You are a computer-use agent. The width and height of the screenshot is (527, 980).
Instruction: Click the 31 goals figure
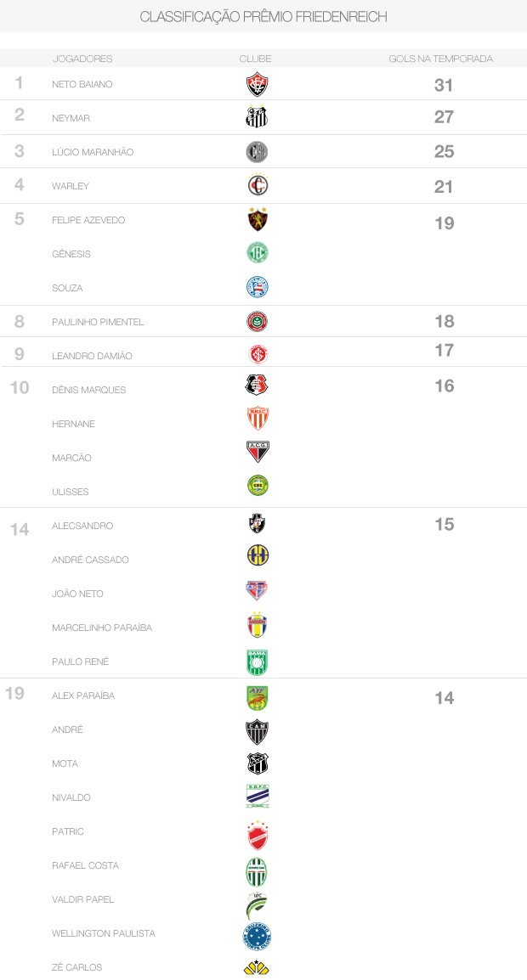pyautogui.click(x=444, y=85)
